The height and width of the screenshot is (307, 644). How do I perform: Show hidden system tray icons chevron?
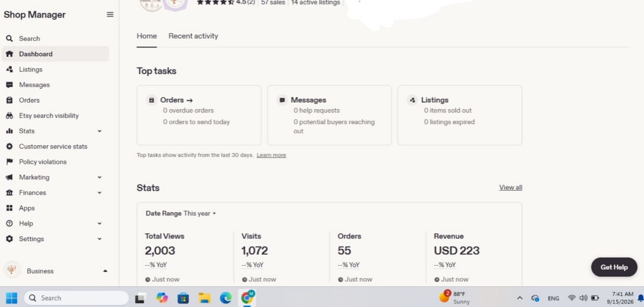pos(520,298)
